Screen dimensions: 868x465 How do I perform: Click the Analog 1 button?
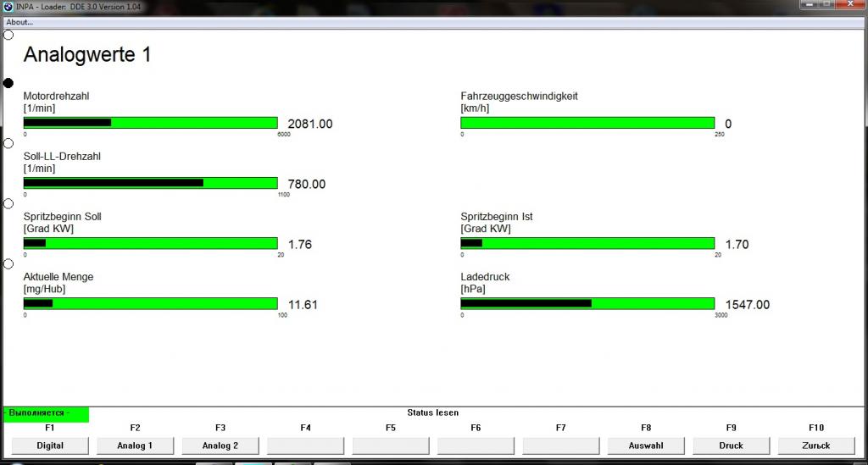135,446
